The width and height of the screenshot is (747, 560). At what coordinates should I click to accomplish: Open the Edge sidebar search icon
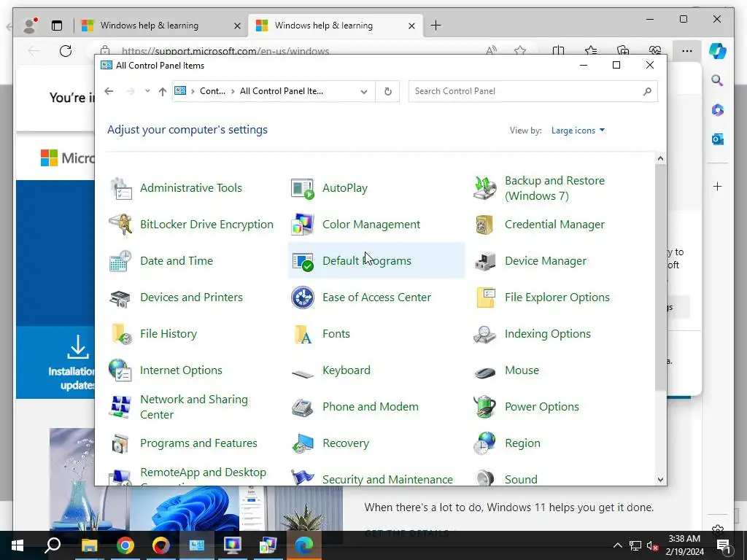(x=717, y=80)
